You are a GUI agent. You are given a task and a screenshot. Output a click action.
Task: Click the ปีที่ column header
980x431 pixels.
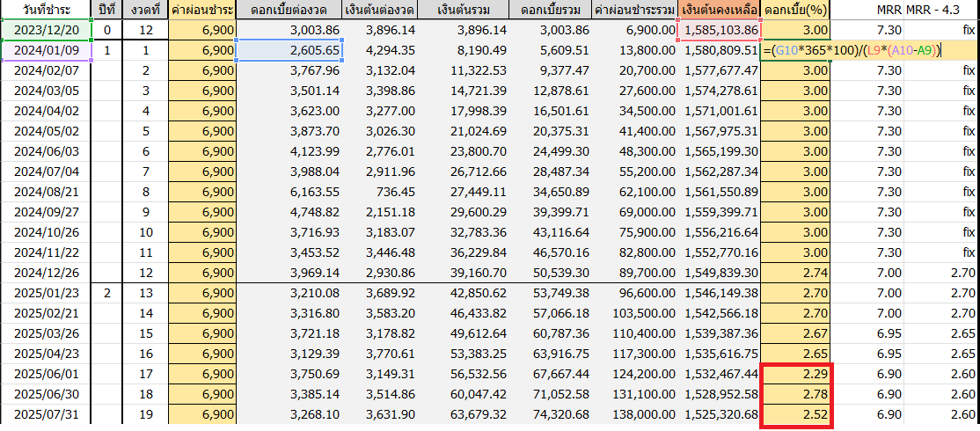pyautogui.click(x=106, y=10)
